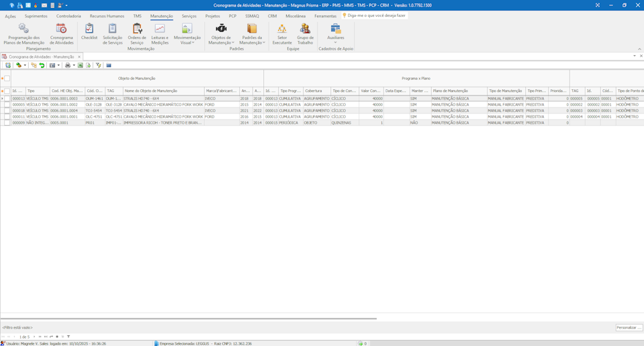
Task: Open Ordens de Serviço
Action: pyautogui.click(x=137, y=34)
